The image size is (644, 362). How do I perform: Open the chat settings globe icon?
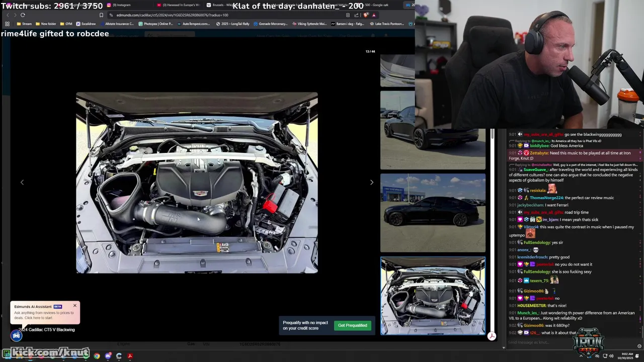pyautogui.click(x=639, y=346)
